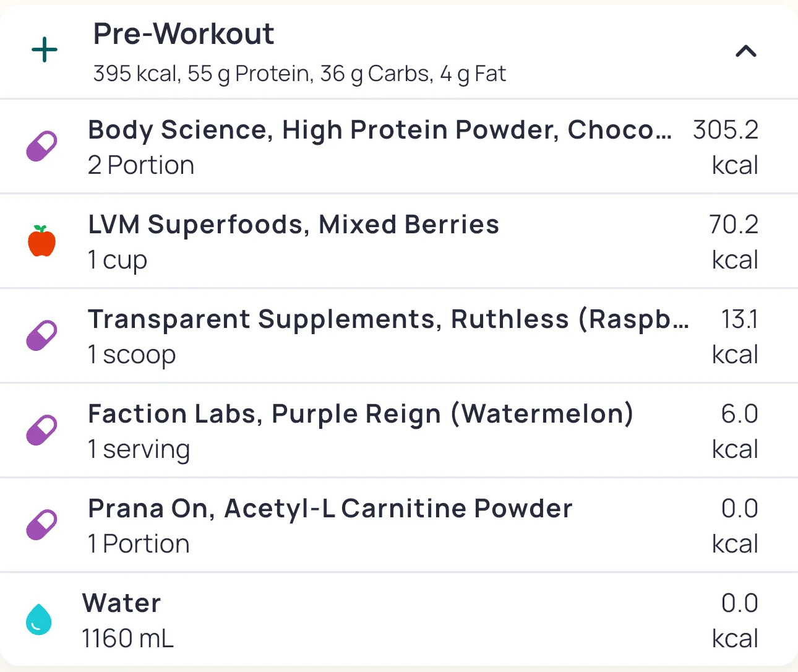Screen dimensions: 798x672
Task: Click pill icon for Prana On Carnitine
Action: (42, 525)
